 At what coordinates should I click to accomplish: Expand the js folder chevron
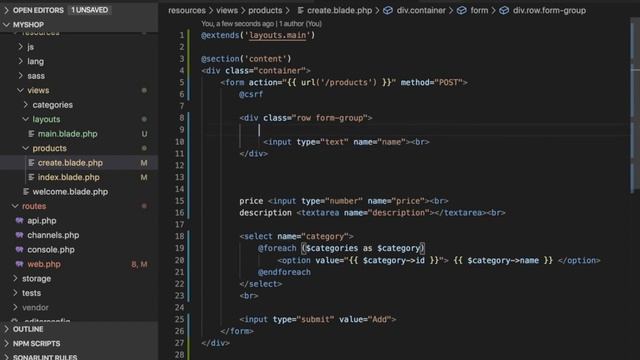[20, 47]
